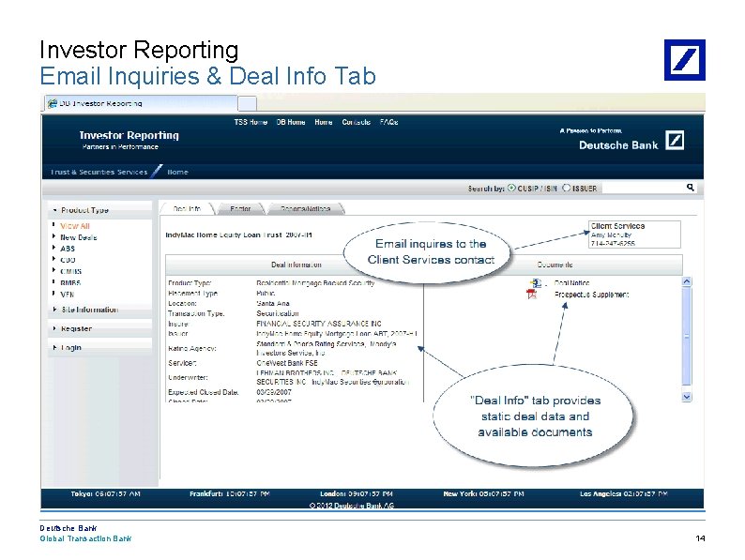745x560 pixels.
Task: Select CDO product type
Action: (68, 260)
